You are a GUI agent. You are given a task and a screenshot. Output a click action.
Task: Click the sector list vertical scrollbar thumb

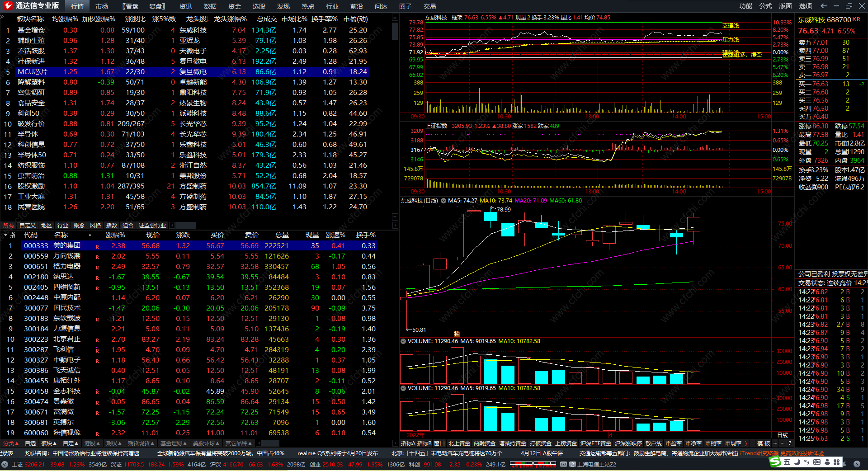click(x=395, y=31)
